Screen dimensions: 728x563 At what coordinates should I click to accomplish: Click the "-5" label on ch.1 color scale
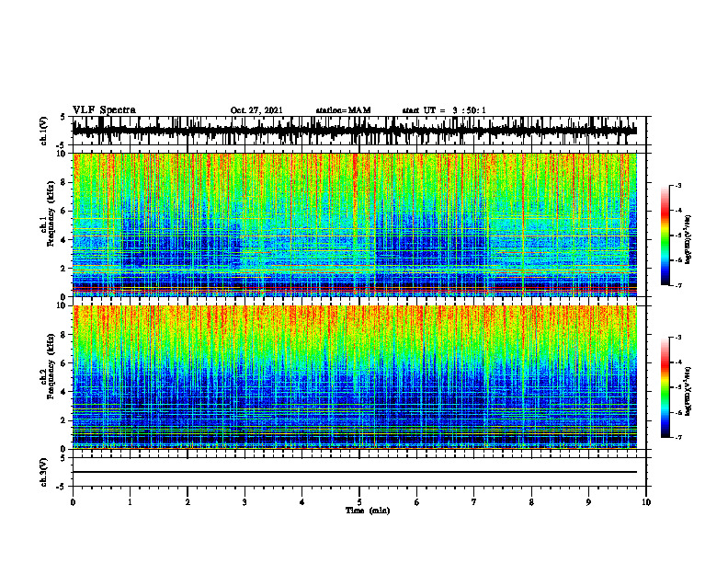677,236
